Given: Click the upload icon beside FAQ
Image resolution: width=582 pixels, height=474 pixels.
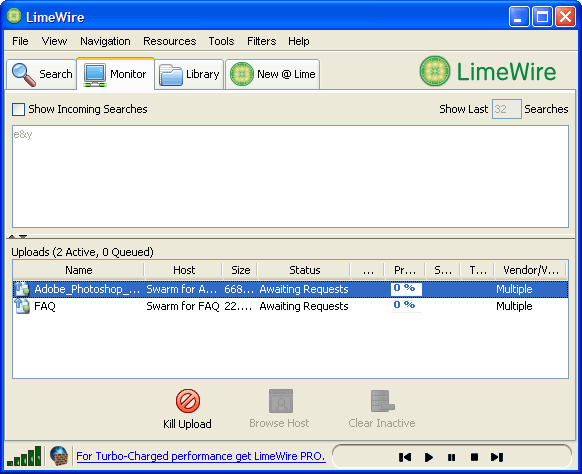Looking at the screenshot, I should [x=22, y=306].
